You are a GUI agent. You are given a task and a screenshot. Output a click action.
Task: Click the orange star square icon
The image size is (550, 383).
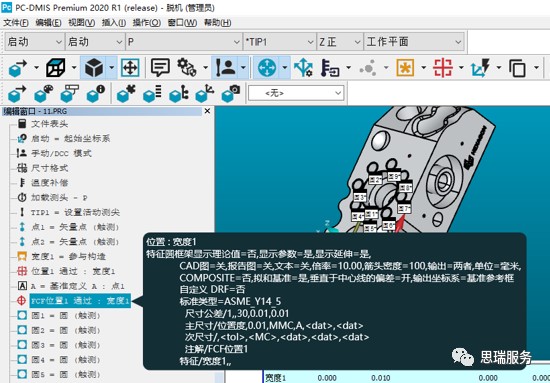tap(405, 67)
